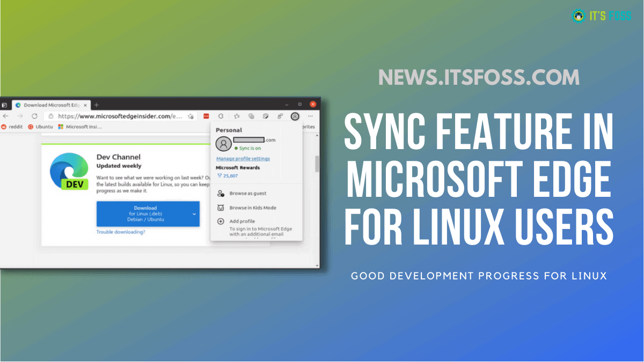
Task: Open the Collections icon in Edge toolbar
Action: pyautogui.click(x=251, y=116)
